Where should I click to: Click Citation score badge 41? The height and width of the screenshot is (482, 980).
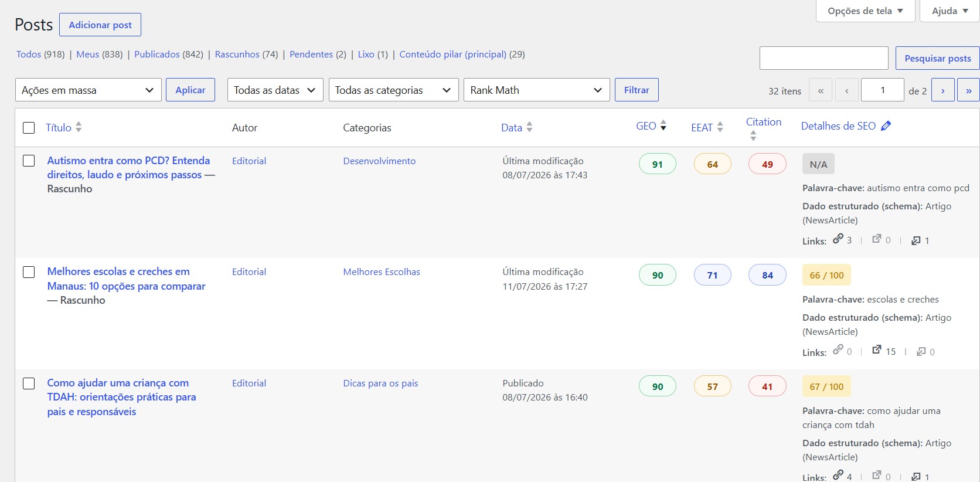point(767,386)
